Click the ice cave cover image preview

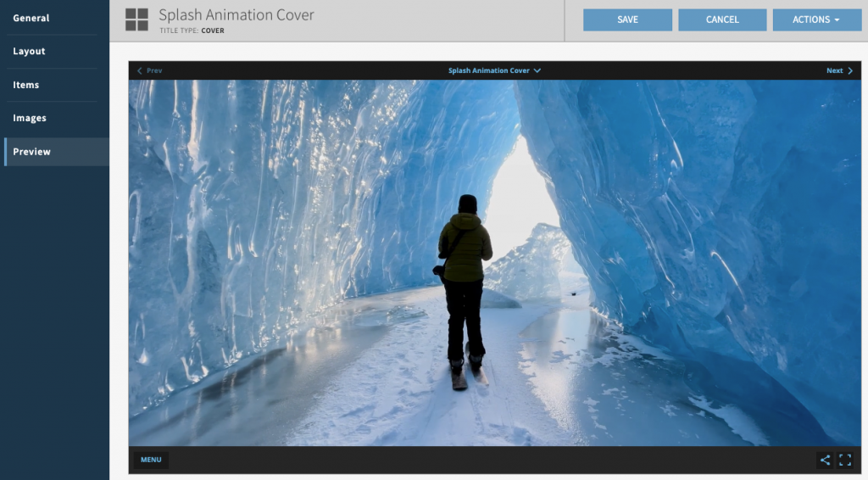495,263
